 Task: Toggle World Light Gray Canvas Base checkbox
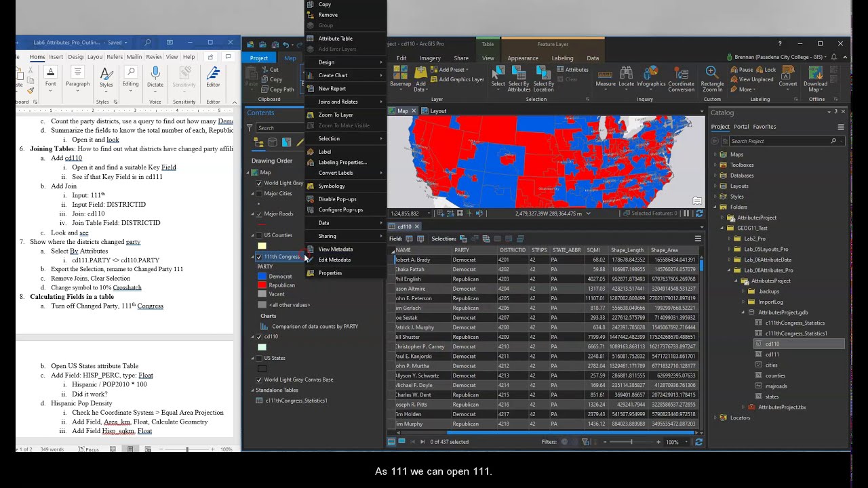pyautogui.click(x=258, y=380)
